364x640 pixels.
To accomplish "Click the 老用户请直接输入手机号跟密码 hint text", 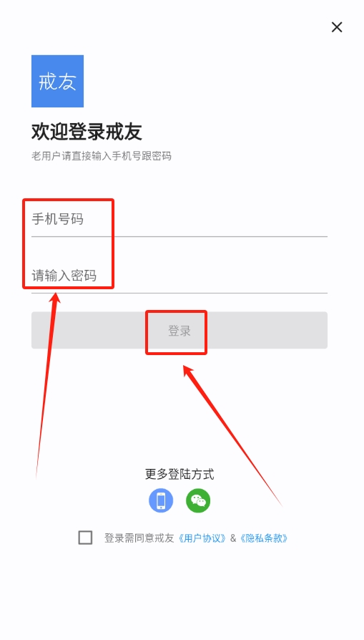I will (x=102, y=156).
